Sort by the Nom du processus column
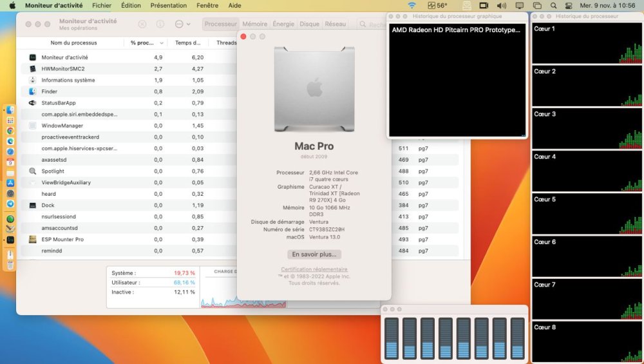644x364 pixels. coord(73,43)
